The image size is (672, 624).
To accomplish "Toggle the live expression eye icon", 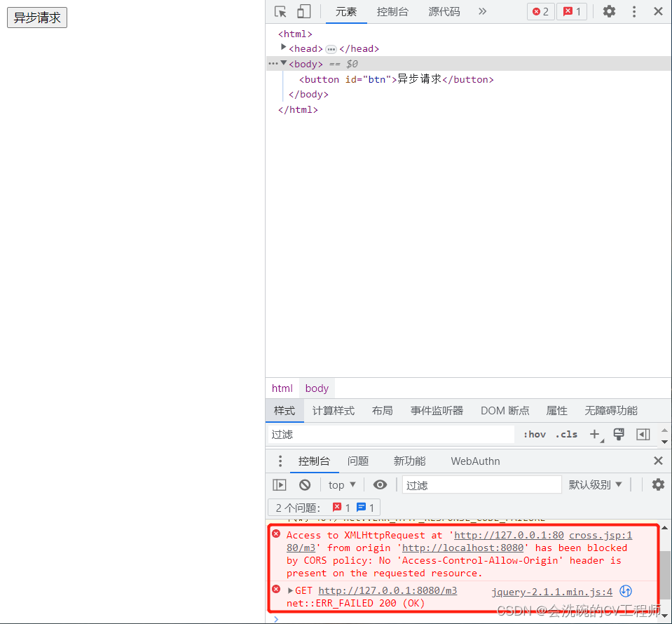I will [380, 484].
